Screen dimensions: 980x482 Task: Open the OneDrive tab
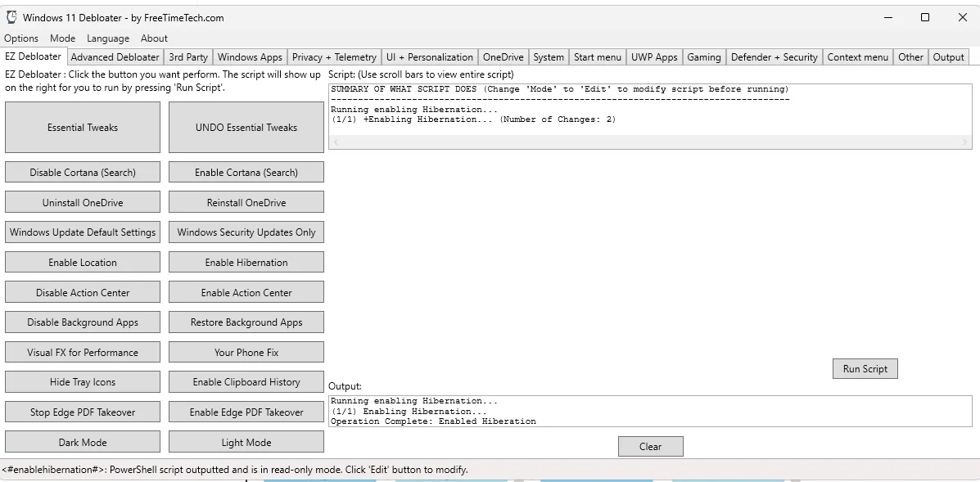tap(504, 56)
